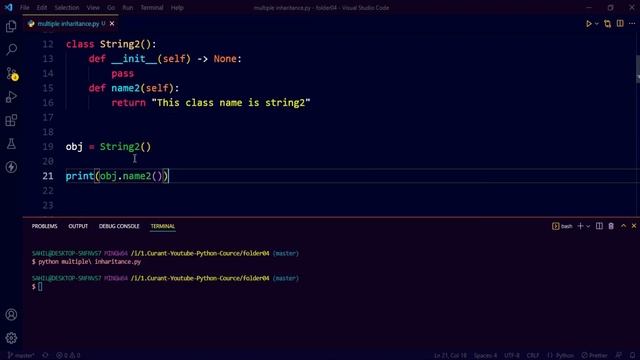Open the Accounts menu icon

click(11, 315)
